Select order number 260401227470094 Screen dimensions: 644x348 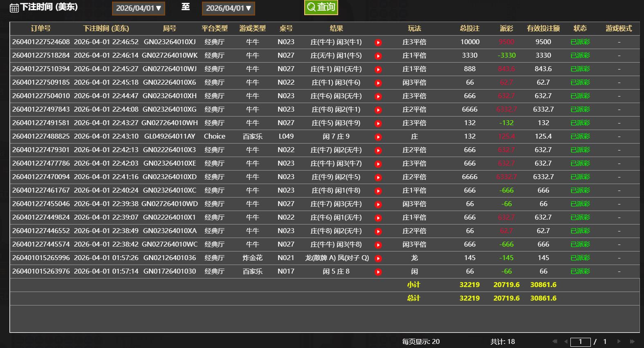coord(41,177)
